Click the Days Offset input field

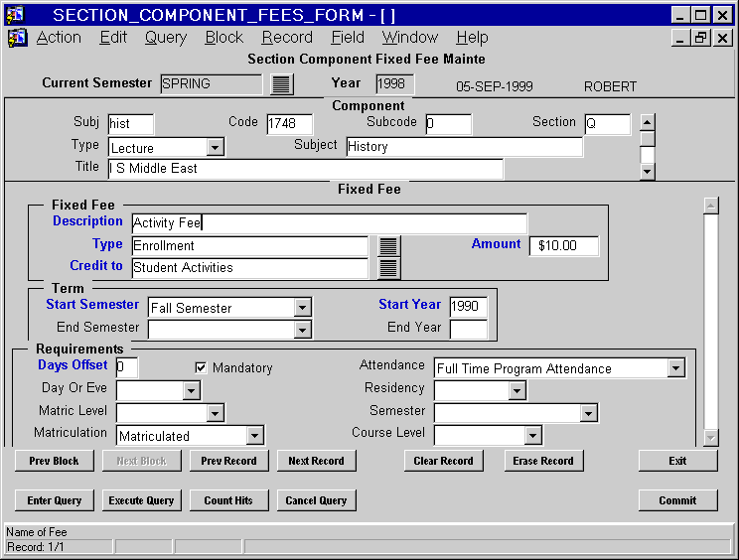[x=127, y=367]
